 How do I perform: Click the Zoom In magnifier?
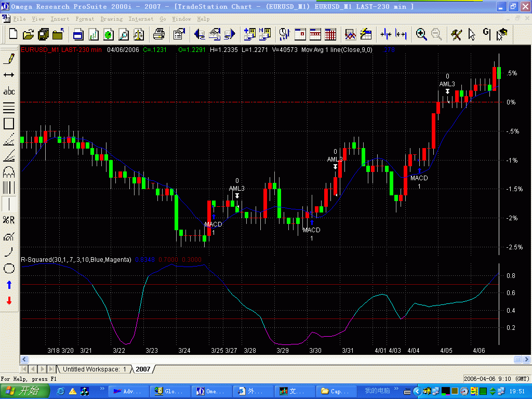click(x=421, y=34)
